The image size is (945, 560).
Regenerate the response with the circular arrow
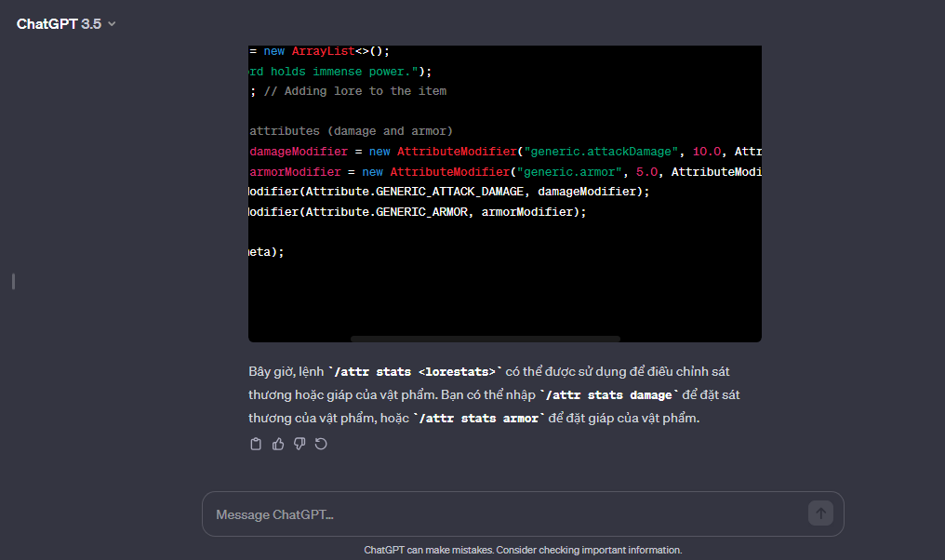pos(321,444)
